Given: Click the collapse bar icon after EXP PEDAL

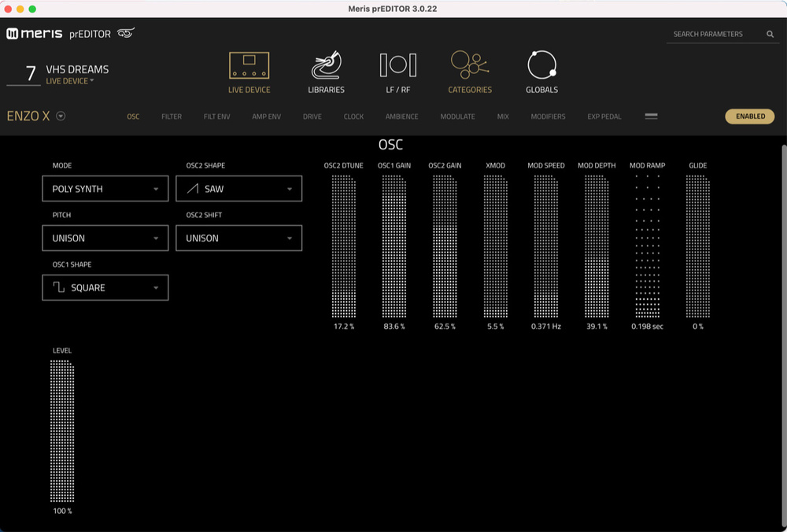Looking at the screenshot, I should click(x=651, y=116).
